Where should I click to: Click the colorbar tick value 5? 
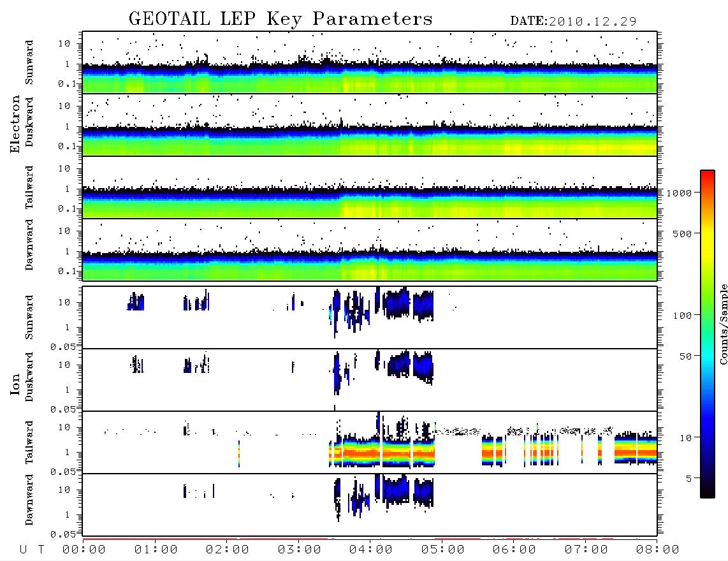pyautogui.click(x=688, y=479)
